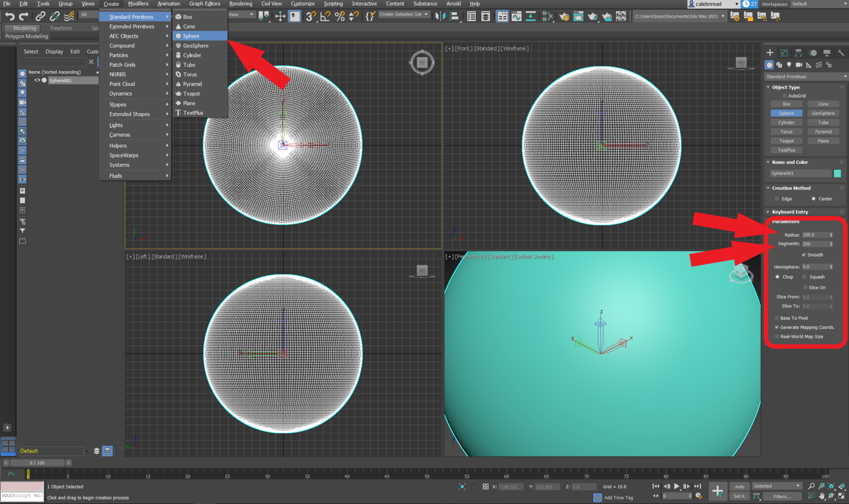849x504 pixels.
Task: Click the Mirror tool icon
Action: [x=440, y=16]
